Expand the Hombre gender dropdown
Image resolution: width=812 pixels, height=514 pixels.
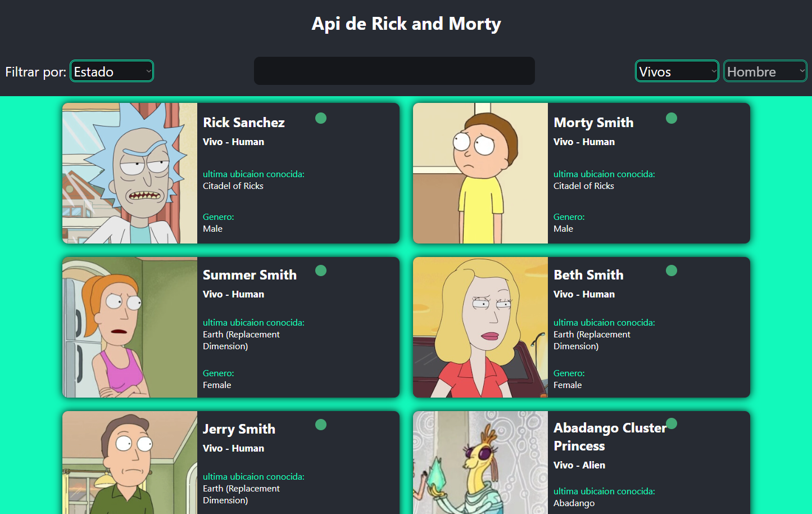[765, 71]
